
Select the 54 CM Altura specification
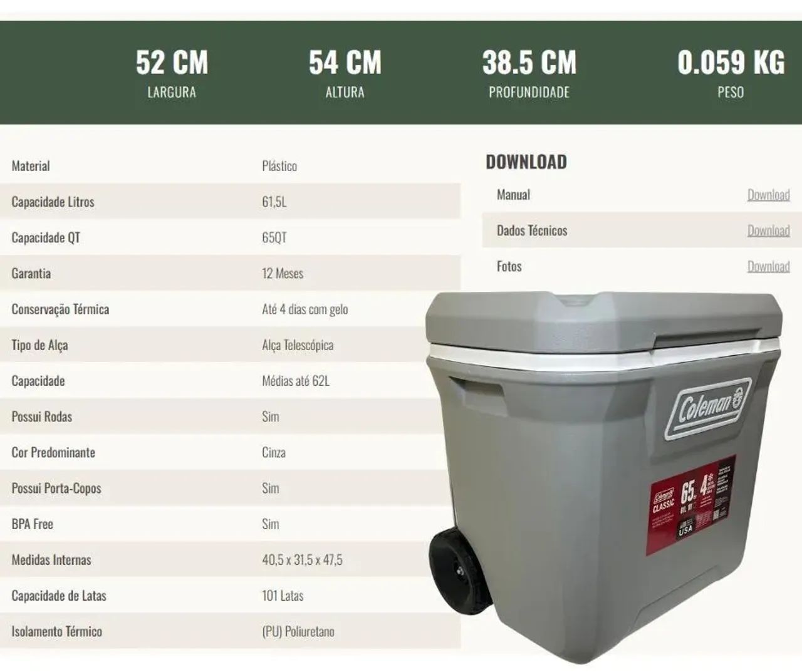coord(344,72)
